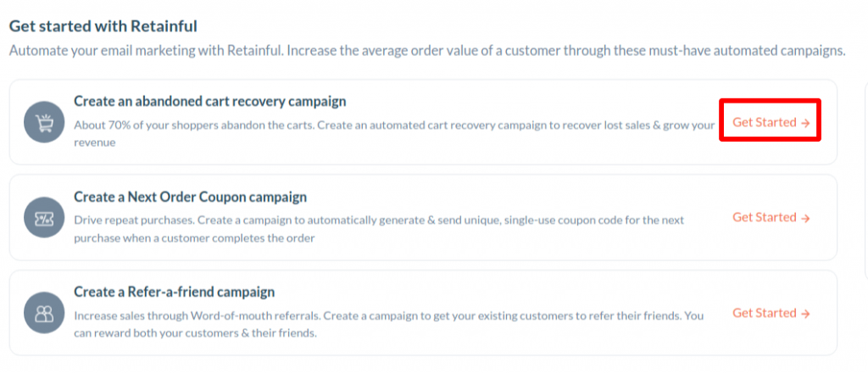Image resolution: width=868 pixels, height=374 pixels.
Task: Open the 'Create a Refer-a-friend campaign' title
Action: [175, 292]
